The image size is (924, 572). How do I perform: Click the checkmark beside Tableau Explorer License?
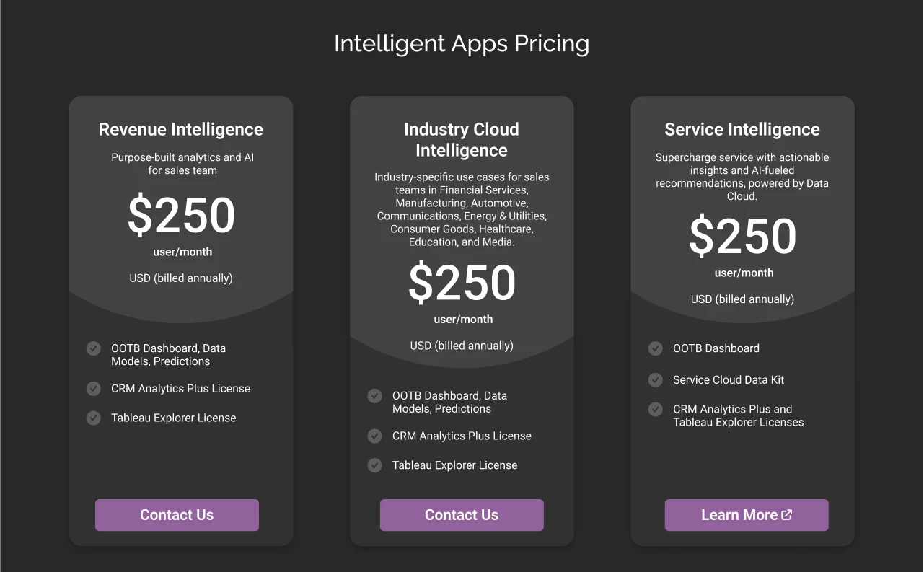click(x=93, y=418)
